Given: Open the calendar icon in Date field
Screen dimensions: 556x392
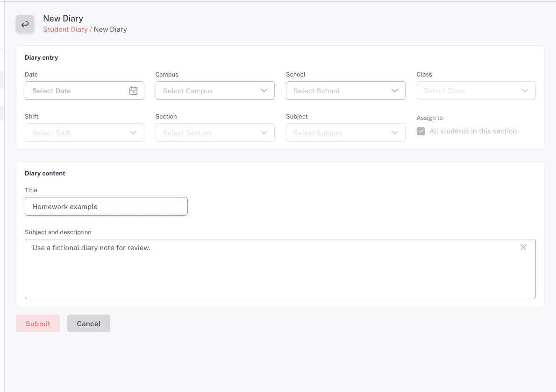Looking at the screenshot, I should [133, 91].
